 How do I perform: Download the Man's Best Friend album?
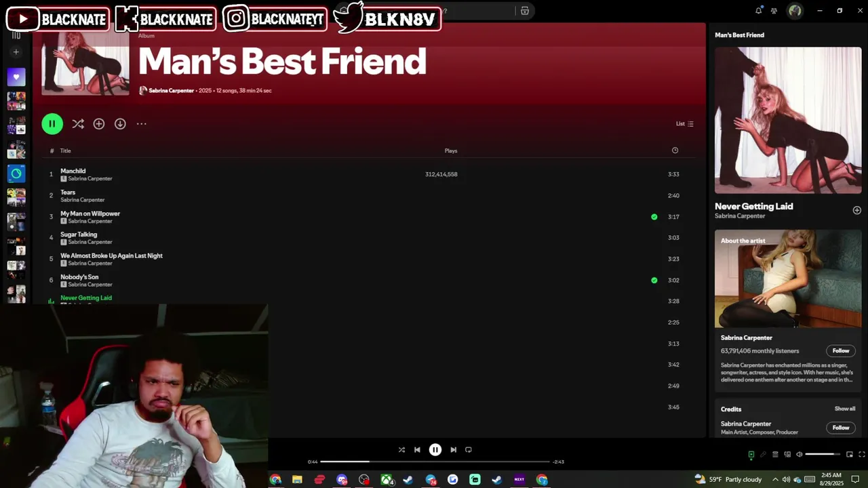[120, 124]
